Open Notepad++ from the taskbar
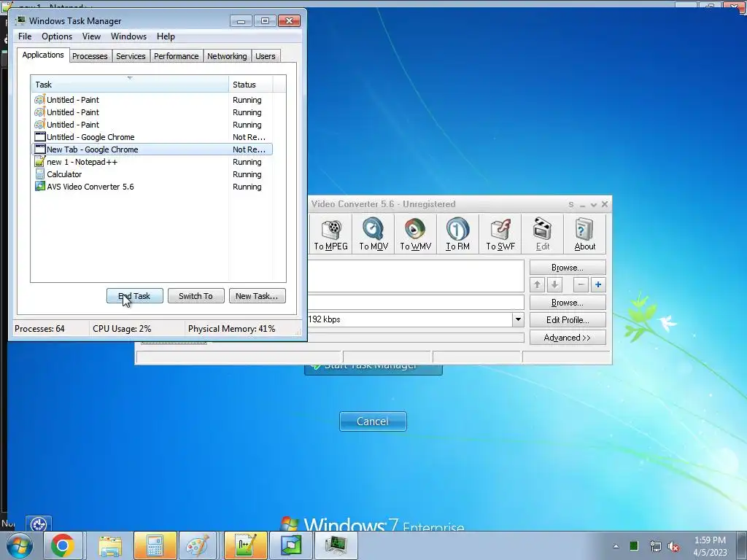 pos(246,545)
